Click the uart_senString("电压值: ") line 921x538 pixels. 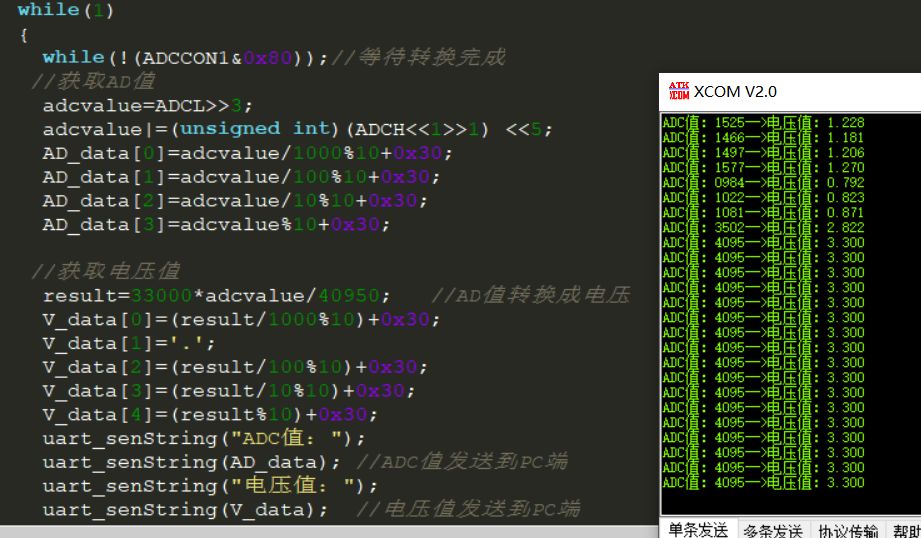(210, 486)
